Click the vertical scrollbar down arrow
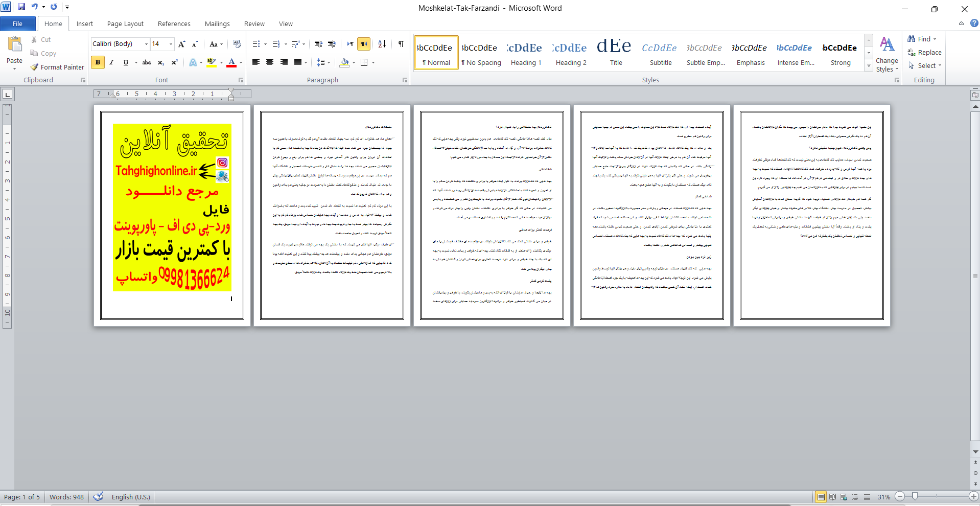980x506 pixels. coord(975,452)
